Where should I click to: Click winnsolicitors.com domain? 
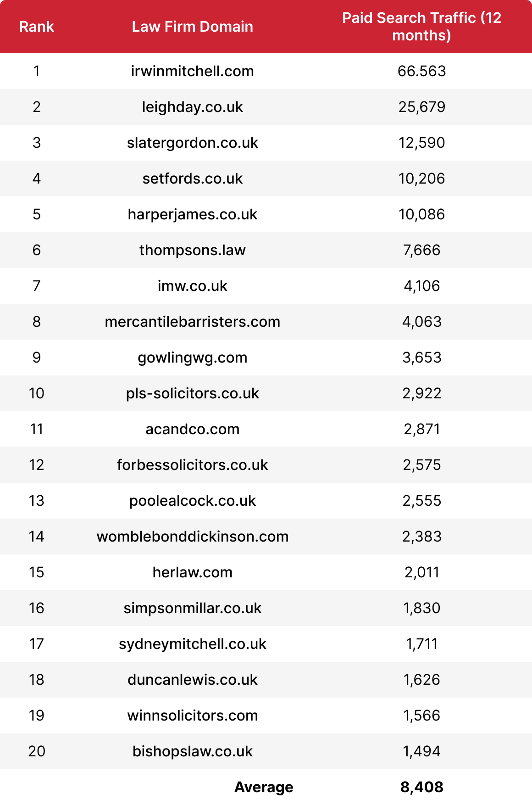[193, 716]
